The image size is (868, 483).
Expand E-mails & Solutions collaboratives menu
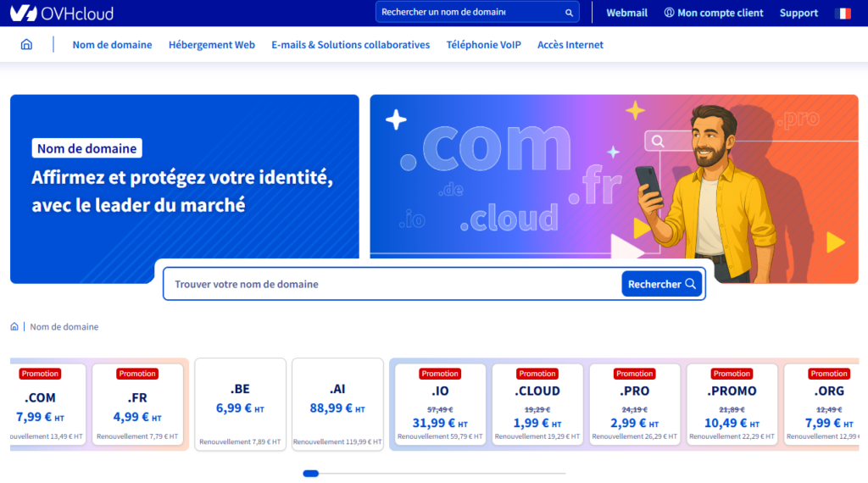(350, 45)
